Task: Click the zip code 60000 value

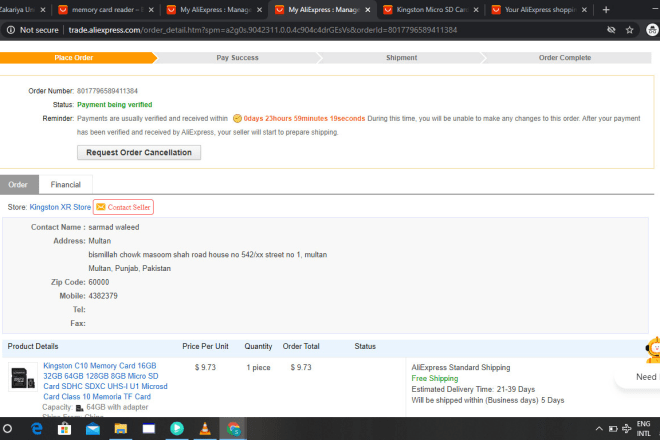Action: point(98,282)
